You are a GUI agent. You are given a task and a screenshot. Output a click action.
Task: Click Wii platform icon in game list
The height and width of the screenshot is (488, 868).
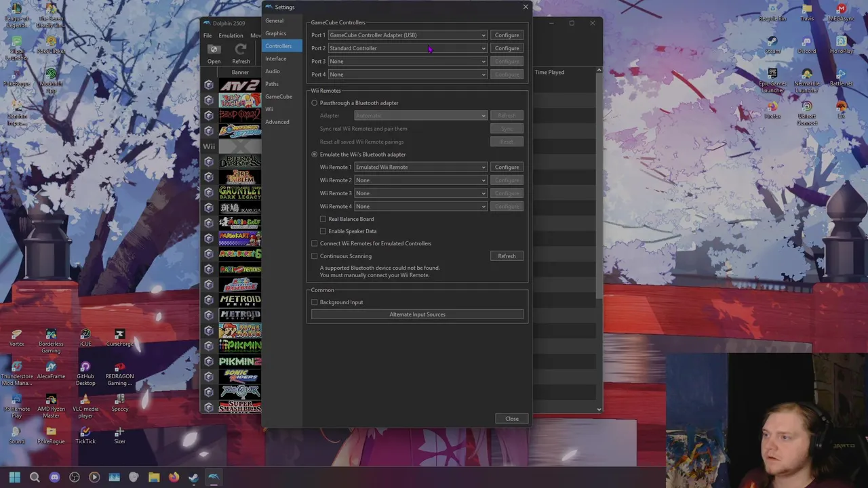coord(209,146)
